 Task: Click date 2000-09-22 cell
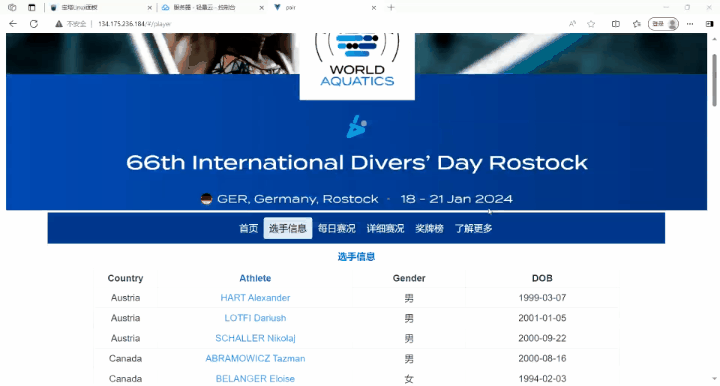(x=542, y=338)
